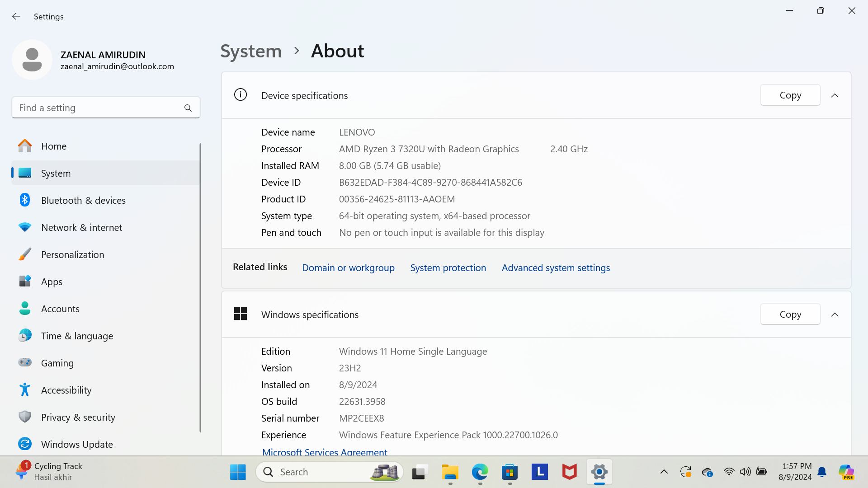Click the OS build value 22631.3958
Screen dimensions: 868x488
[362, 402]
